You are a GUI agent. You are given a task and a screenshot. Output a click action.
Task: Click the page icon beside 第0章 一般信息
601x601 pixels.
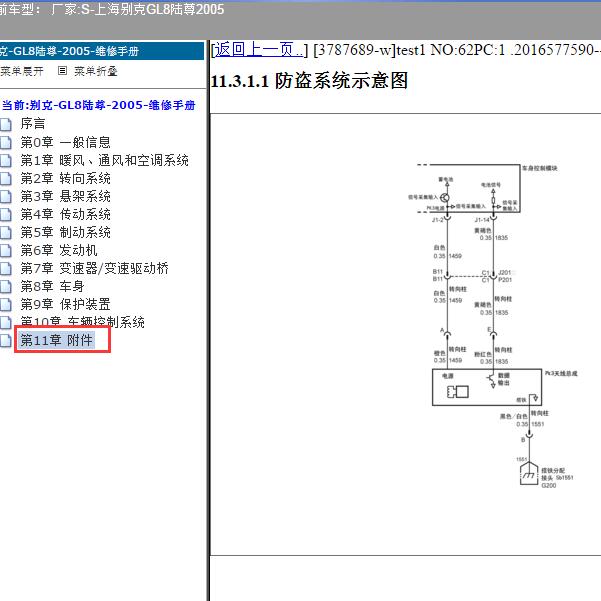pyautogui.click(x=5, y=142)
